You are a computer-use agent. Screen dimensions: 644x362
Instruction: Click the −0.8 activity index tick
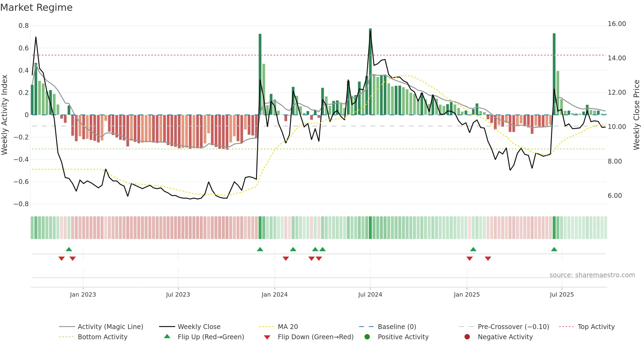[x=21, y=204]
